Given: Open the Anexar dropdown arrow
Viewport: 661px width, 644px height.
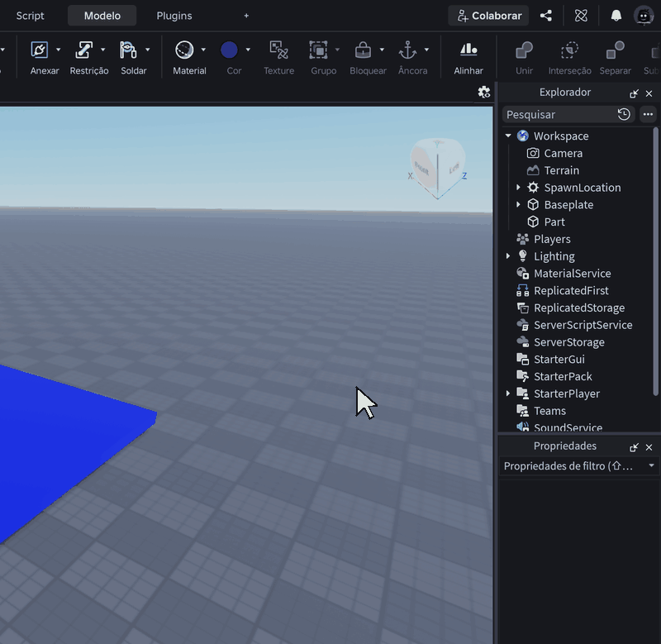Looking at the screenshot, I should pyautogui.click(x=58, y=50).
